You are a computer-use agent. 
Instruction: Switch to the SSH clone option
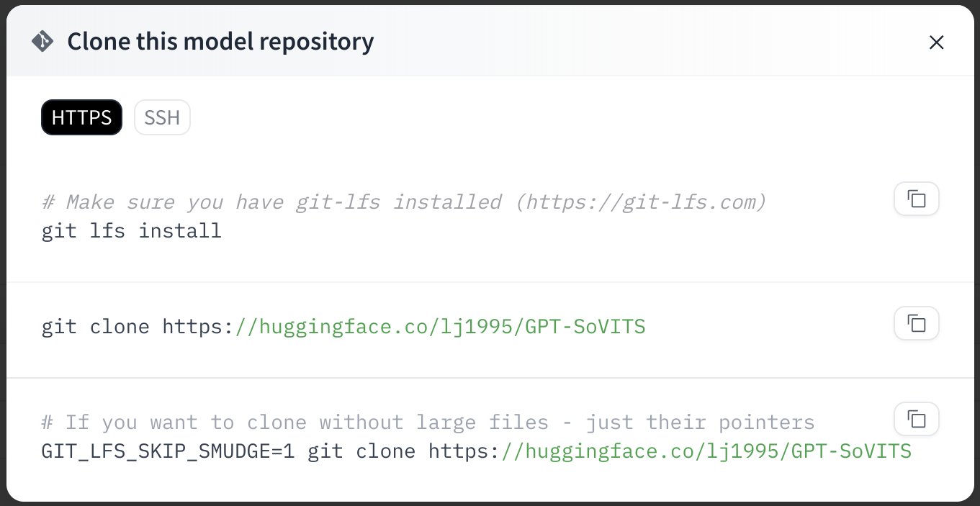(162, 117)
